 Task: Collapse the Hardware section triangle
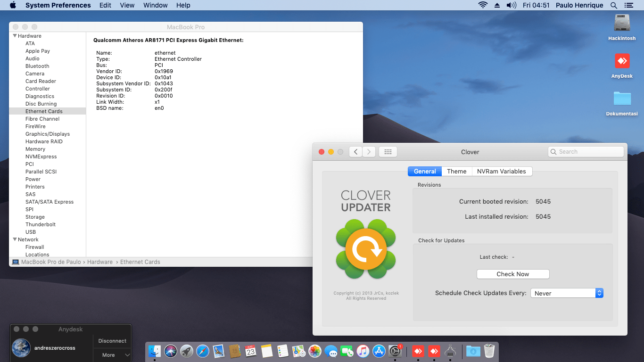tap(15, 36)
